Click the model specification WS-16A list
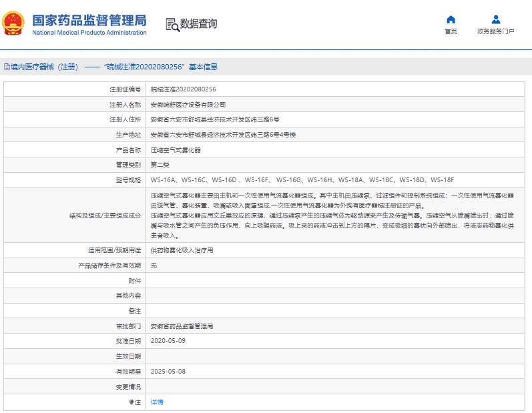532x413 pixels. click(302, 179)
